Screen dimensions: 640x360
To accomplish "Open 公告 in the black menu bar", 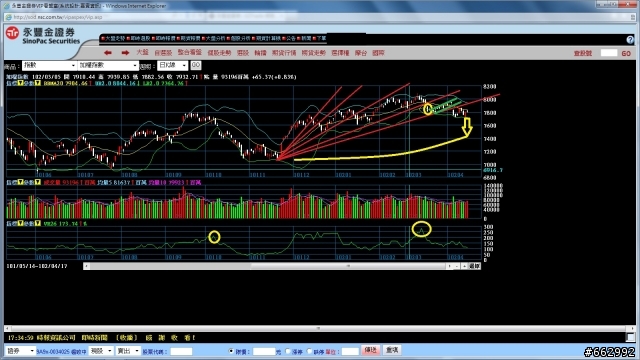I will (x=291, y=38).
